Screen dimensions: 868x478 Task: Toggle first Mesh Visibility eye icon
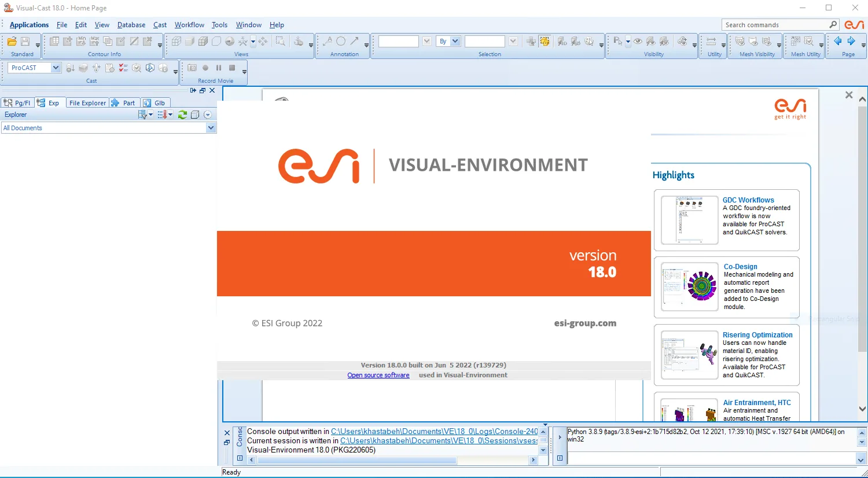point(740,42)
